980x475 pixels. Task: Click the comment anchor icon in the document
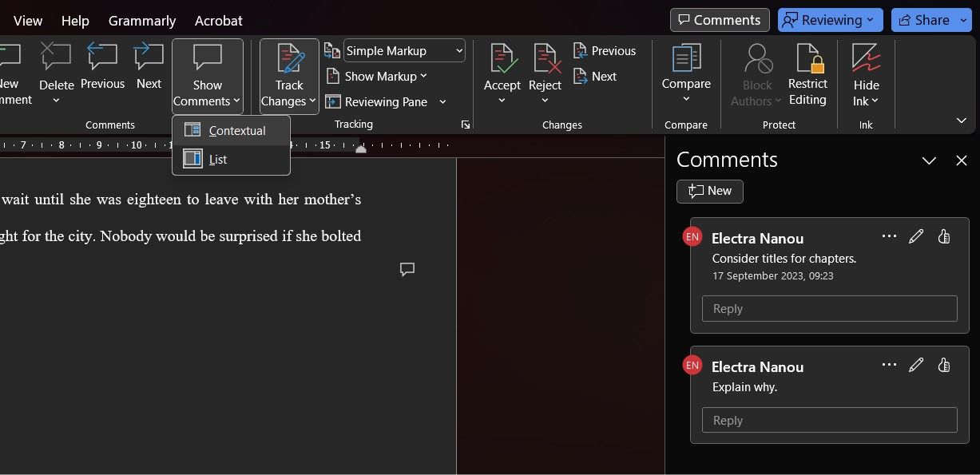click(x=407, y=269)
